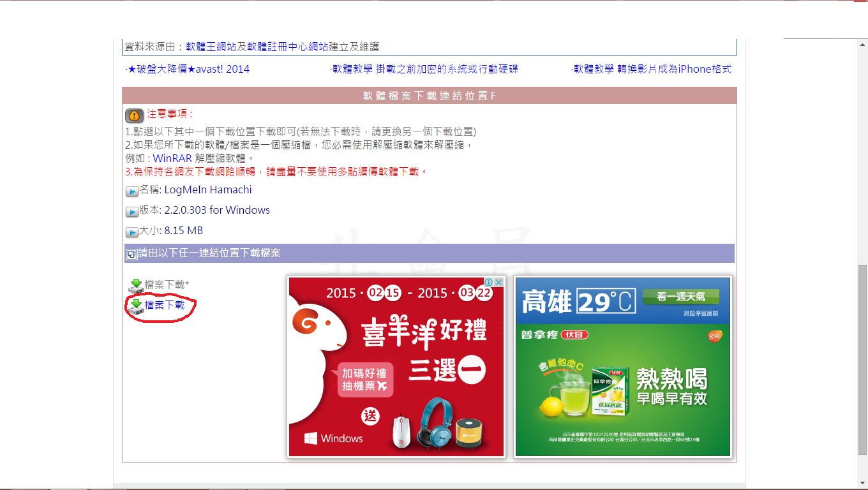Open the 軟體教學 encrypted hard drive tutorial link

(x=424, y=68)
